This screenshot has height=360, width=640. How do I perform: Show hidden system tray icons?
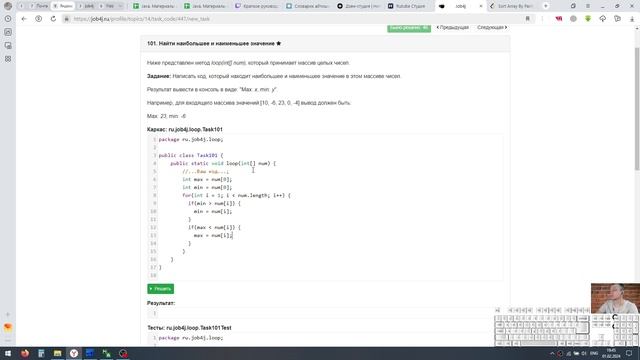pos(552,353)
